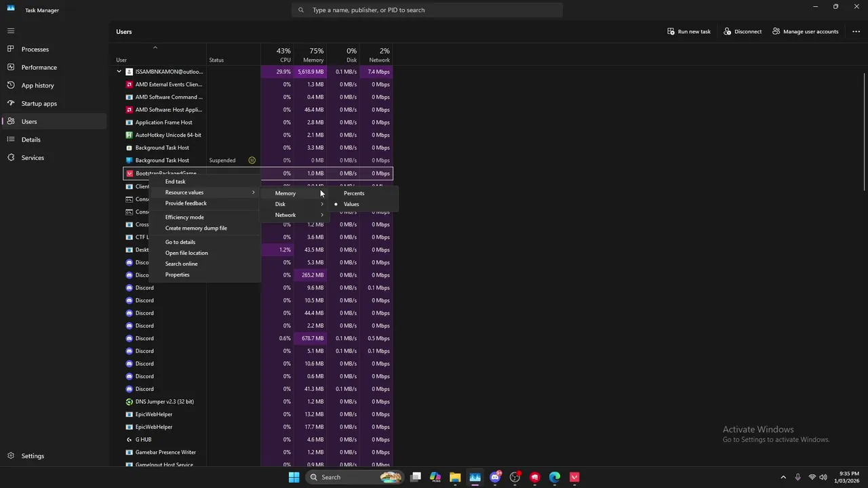The width and height of the screenshot is (868, 488).
Task: Click the Disconnect button
Action: coord(743,31)
